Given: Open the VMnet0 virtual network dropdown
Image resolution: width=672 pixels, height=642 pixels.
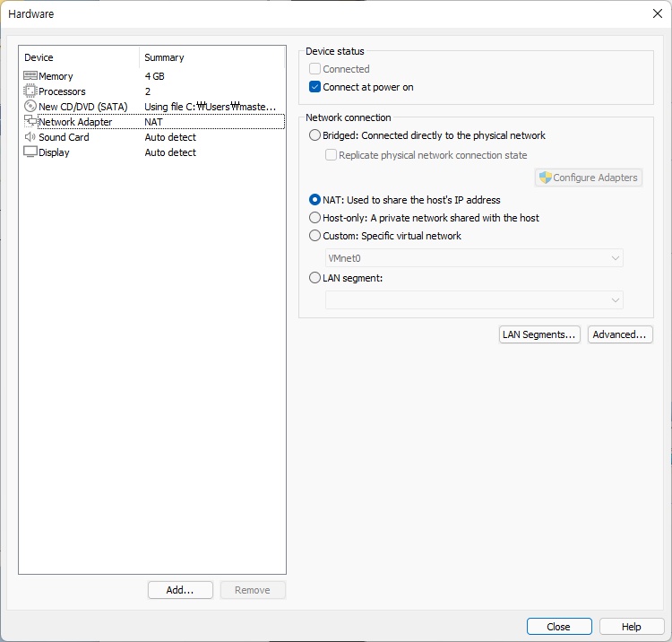Looking at the screenshot, I should point(474,258).
